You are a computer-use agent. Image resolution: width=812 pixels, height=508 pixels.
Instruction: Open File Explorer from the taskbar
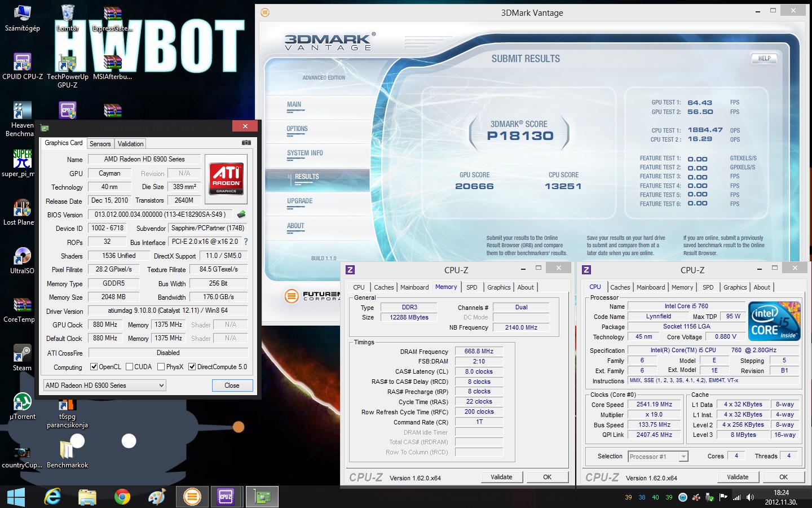(87, 497)
